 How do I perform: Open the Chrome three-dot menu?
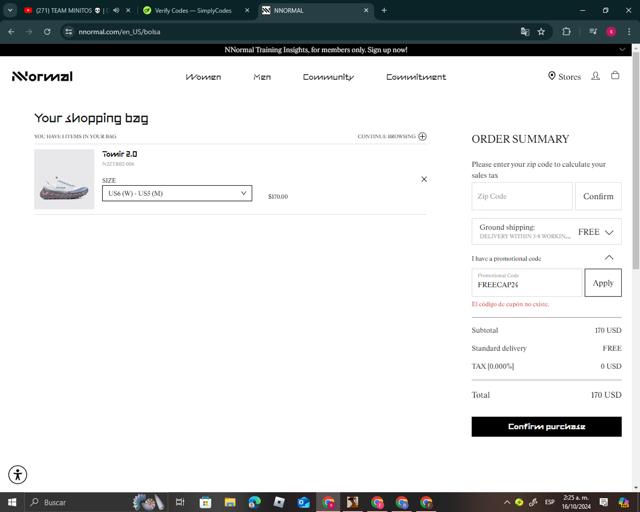(629, 32)
